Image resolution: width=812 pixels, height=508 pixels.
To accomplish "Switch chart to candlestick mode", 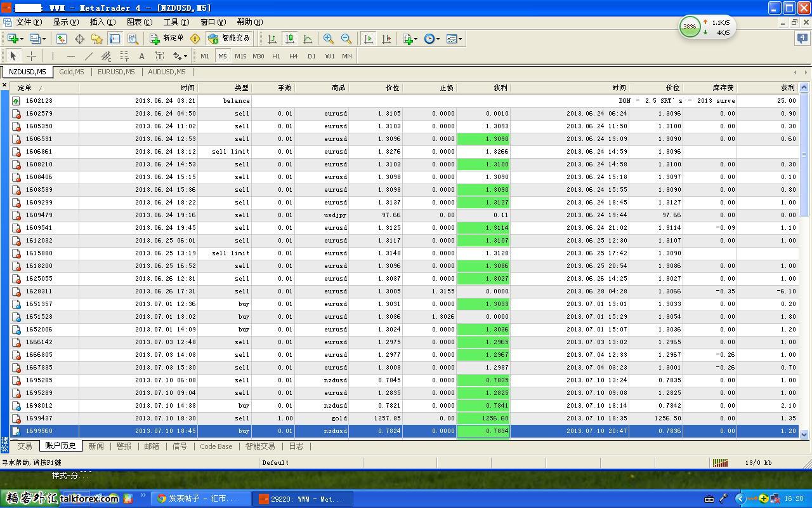I will coord(290,39).
